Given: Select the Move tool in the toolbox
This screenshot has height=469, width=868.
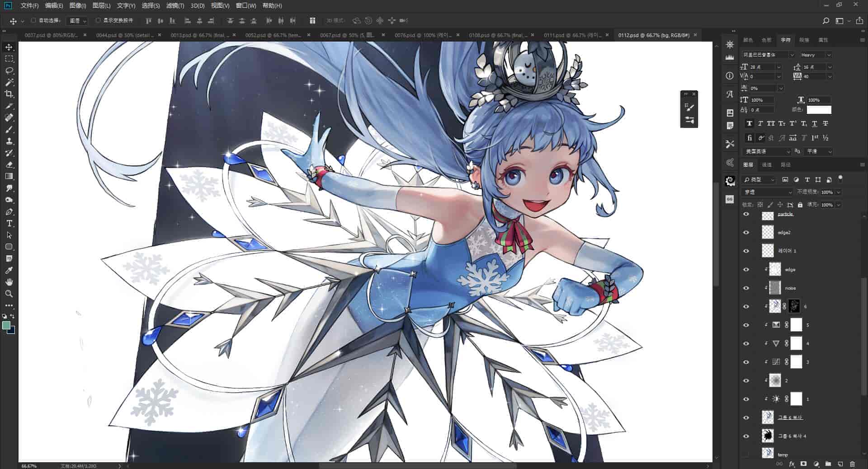Looking at the screenshot, I should tap(9, 47).
